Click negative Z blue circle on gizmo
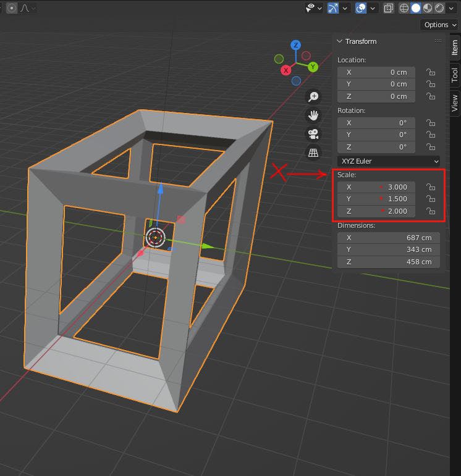The width and height of the screenshot is (461, 476). (x=296, y=81)
